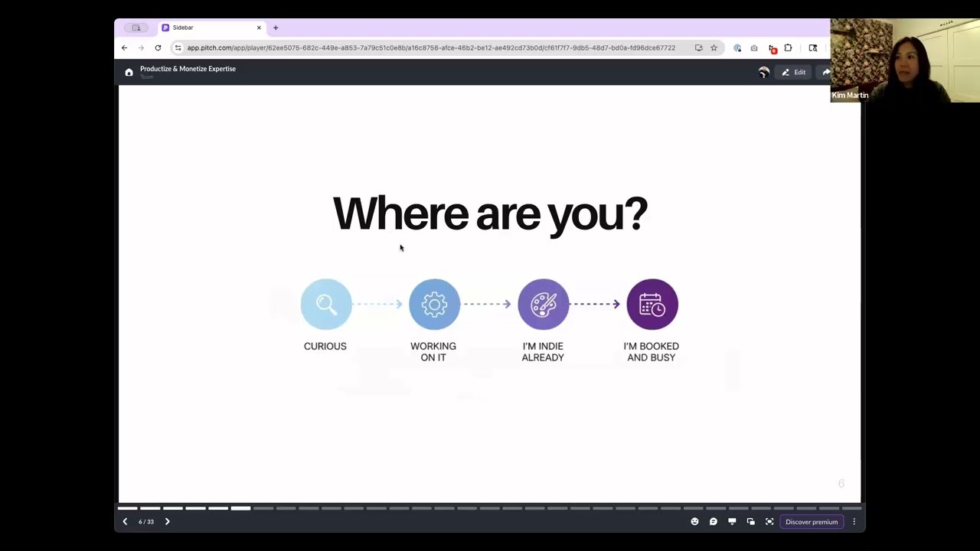Open the emoji reactions button

[694, 522]
